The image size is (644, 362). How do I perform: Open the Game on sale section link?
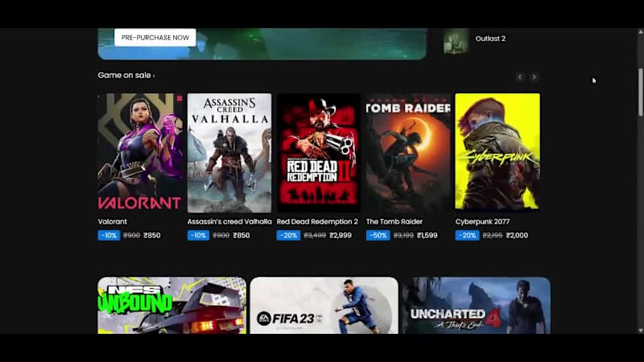126,75
